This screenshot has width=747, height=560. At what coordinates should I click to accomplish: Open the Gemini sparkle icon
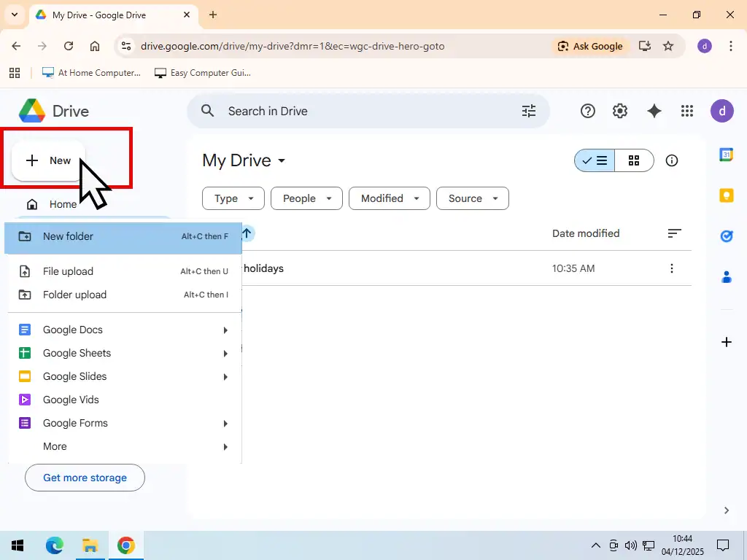click(654, 111)
